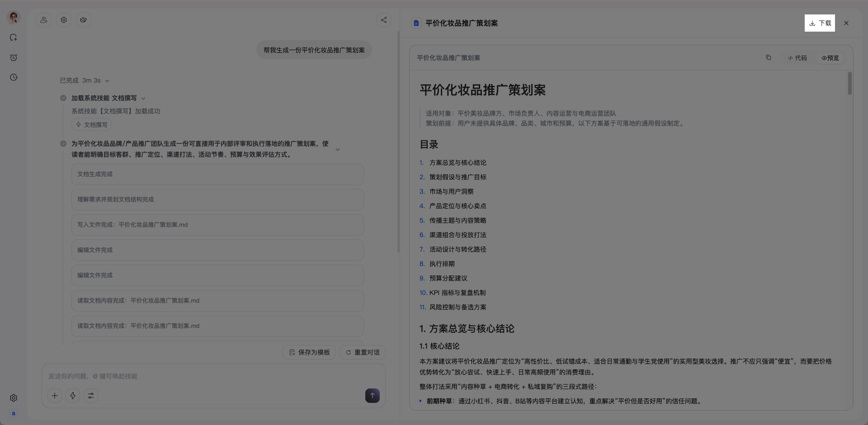Image resolution: width=868 pixels, height=425 pixels.
Task: Click 重置对话 button
Action: [x=363, y=352]
